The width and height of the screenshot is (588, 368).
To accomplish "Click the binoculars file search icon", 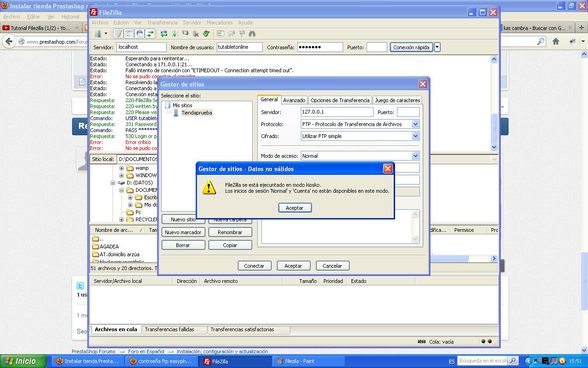I will [252, 34].
